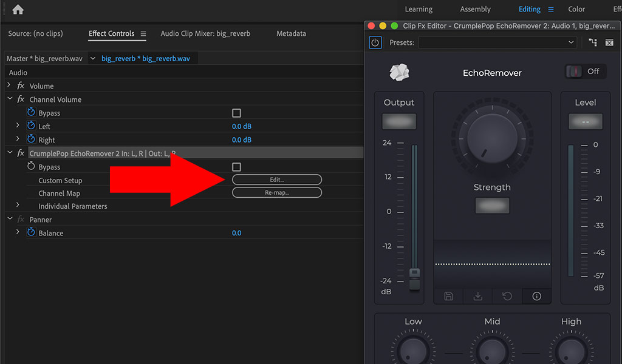The image size is (622, 364).
Task: Select the Effect Controls tab
Action: click(112, 33)
